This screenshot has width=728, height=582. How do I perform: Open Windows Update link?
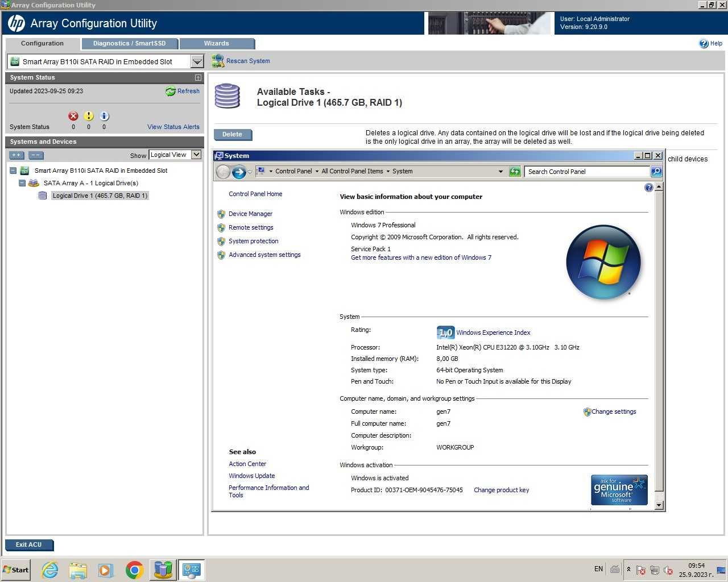pos(252,476)
